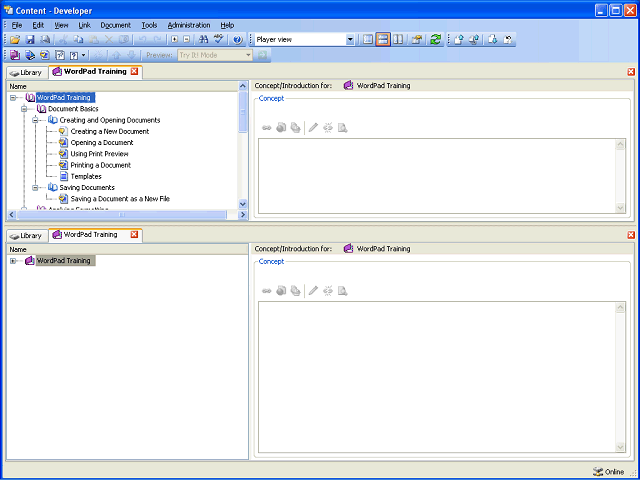Select the Templates document item
The height and width of the screenshot is (480, 640).
[86, 176]
